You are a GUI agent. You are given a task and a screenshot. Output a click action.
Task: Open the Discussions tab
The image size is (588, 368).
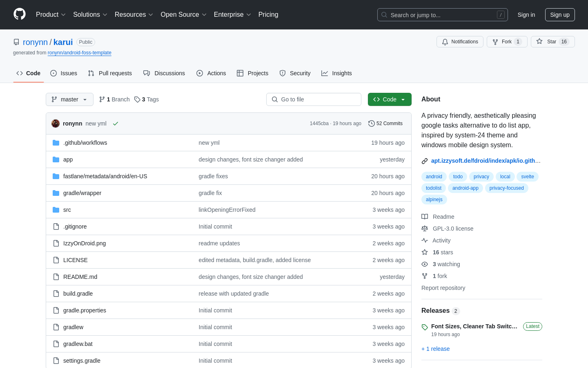pyautogui.click(x=164, y=73)
